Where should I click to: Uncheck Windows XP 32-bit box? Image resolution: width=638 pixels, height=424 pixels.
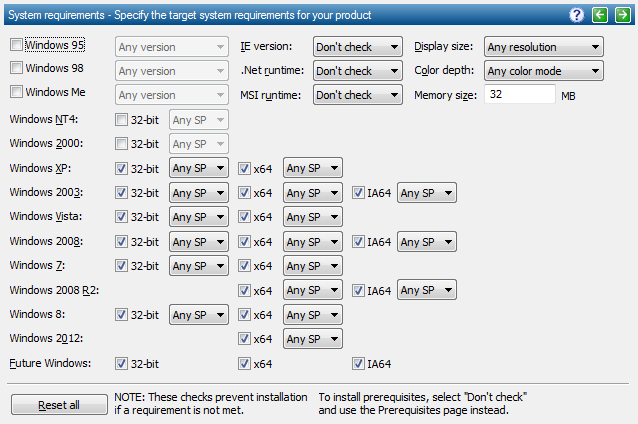pos(121,168)
